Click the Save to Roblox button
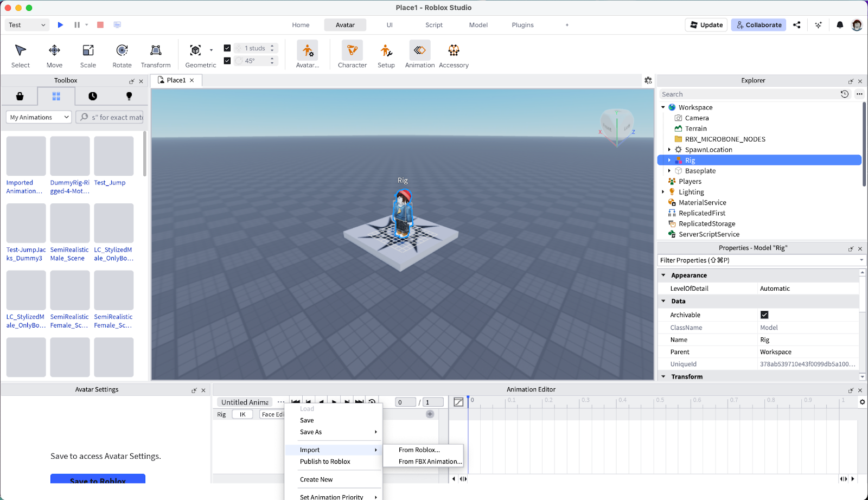 98,479
